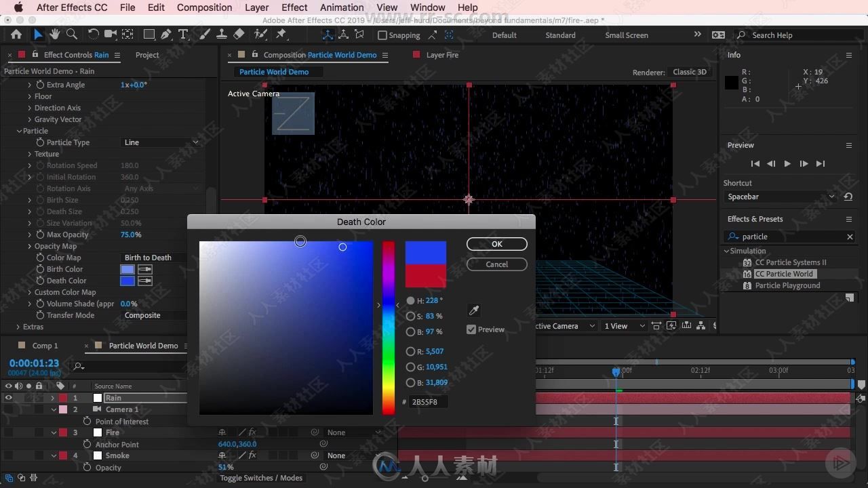Image resolution: width=868 pixels, height=488 pixels.
Task: Switch to Local Axis mode
Action: (x=328, y=35)
